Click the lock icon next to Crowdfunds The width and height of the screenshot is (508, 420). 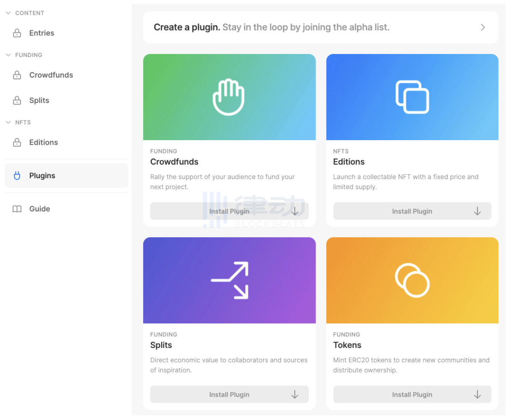17,75
